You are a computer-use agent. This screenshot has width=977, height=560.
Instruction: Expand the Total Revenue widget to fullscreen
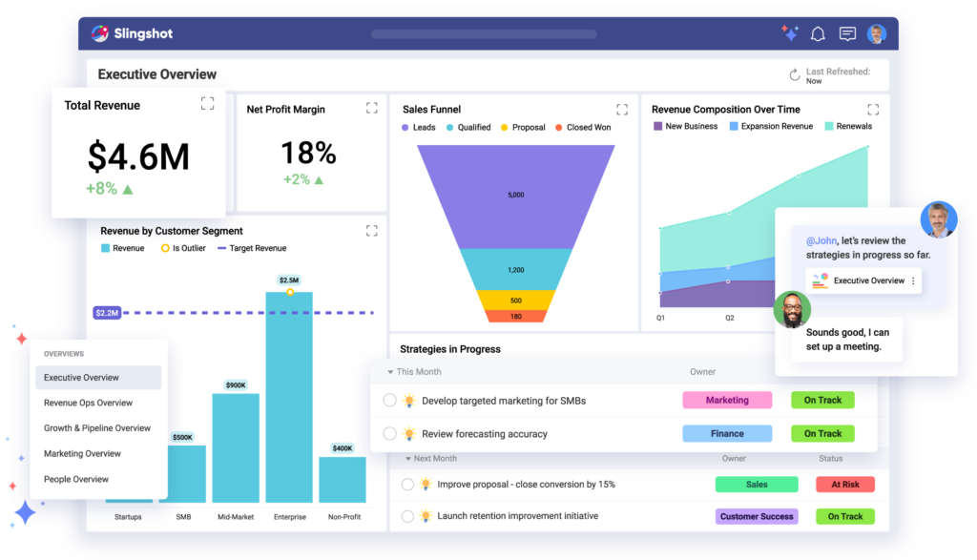[207, 104]
